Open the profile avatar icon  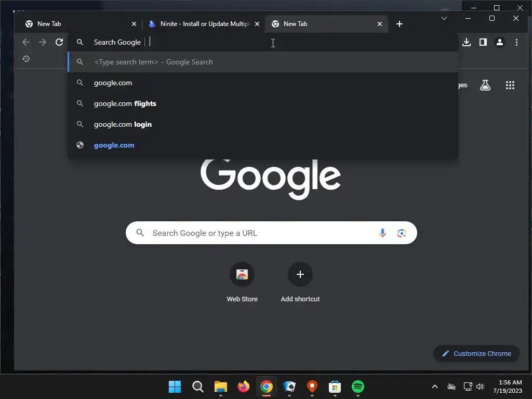tap(500, 42)
